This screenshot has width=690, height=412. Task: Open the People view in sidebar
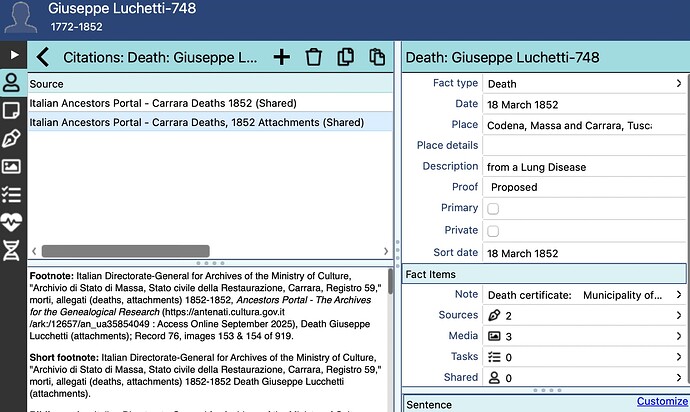coord(11,82)
